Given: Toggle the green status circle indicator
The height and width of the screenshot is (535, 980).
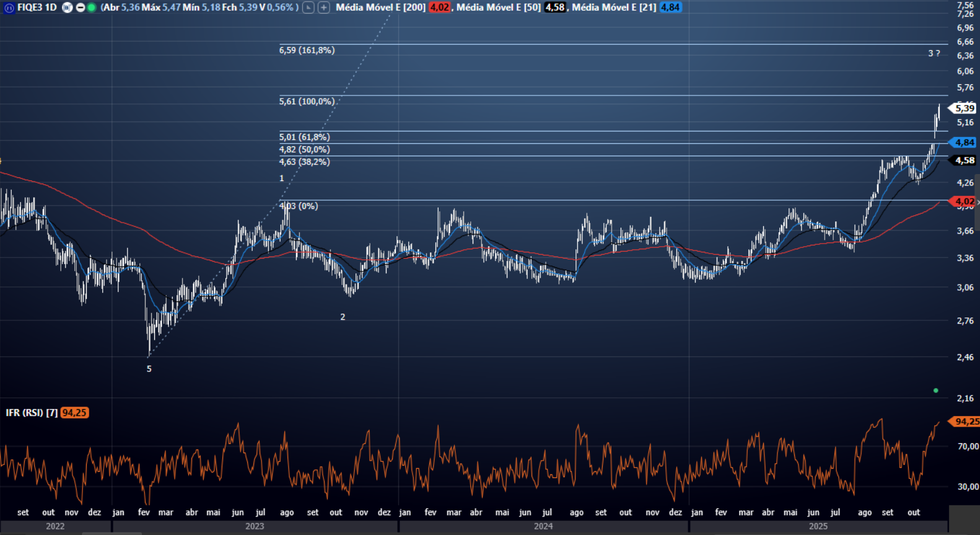Looking at the screenshot, I should pos(92,7).
